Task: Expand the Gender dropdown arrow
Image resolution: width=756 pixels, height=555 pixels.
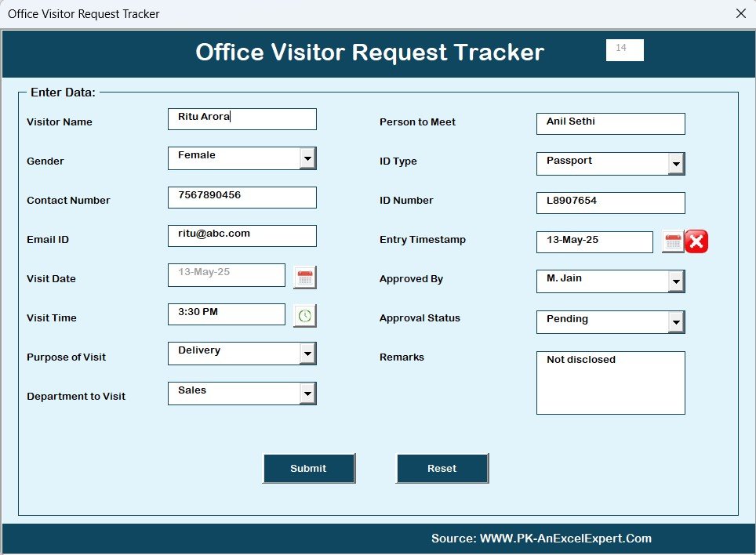Action: point(307,158)
